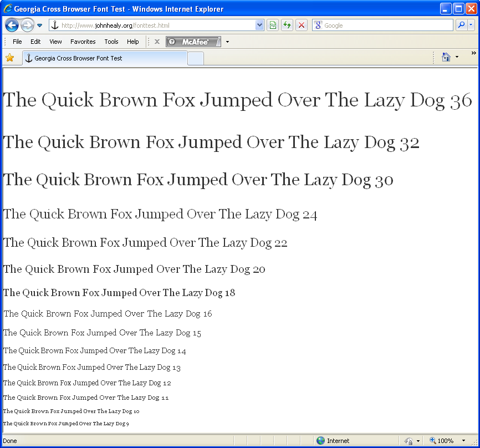Click the sample text line ending in 15

(x=102, y=333)
